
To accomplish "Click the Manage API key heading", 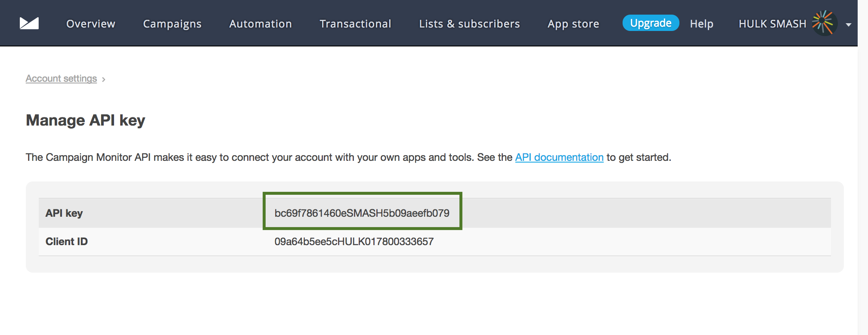I will (85, 120).
